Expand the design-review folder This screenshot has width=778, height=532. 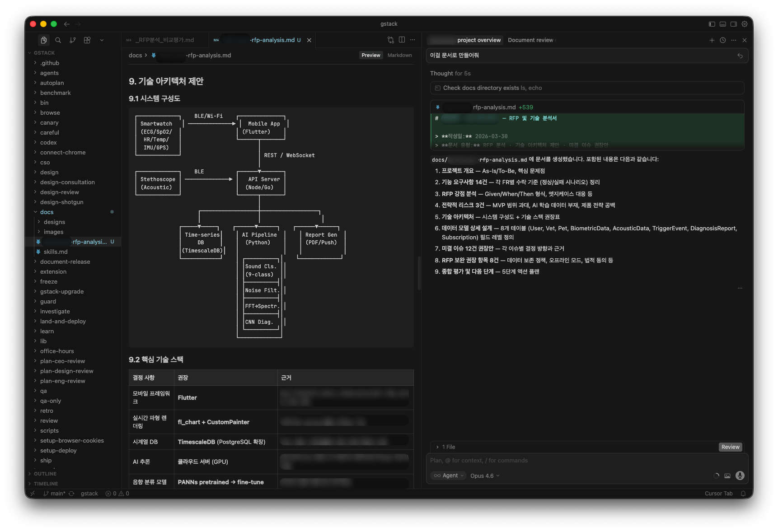(73, 192)
